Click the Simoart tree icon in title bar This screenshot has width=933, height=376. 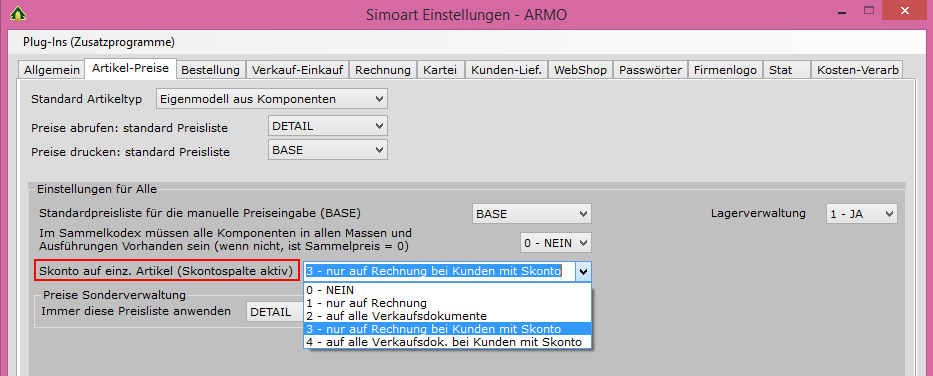click(x=17, y=13)
